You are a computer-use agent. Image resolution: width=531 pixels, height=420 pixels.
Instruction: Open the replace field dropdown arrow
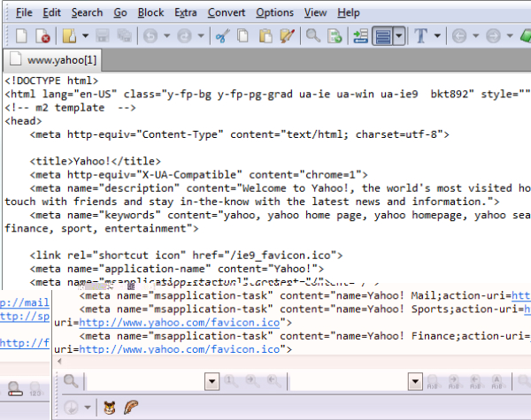tap(415, 381)
